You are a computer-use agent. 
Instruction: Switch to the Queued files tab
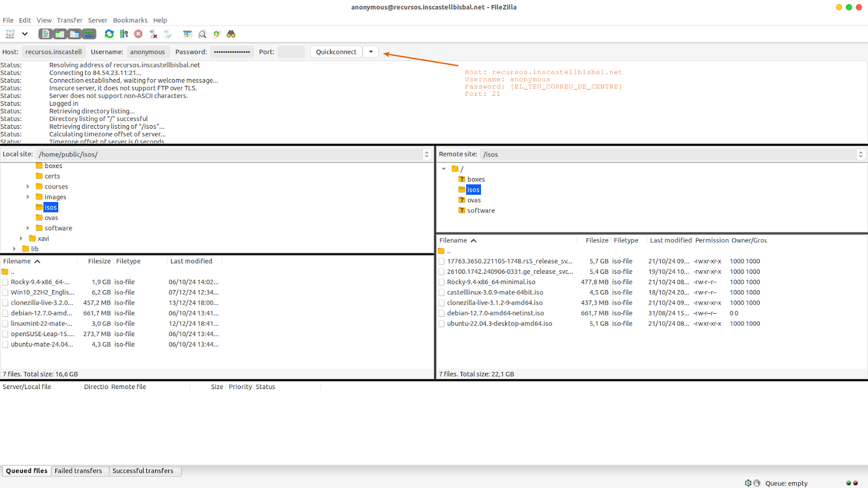click(x=27, y=471)
